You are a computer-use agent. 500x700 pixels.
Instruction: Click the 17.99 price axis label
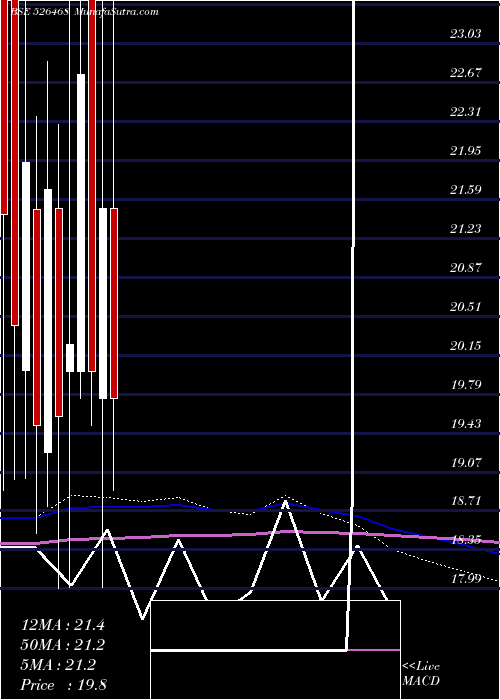[x=466, y=579]
